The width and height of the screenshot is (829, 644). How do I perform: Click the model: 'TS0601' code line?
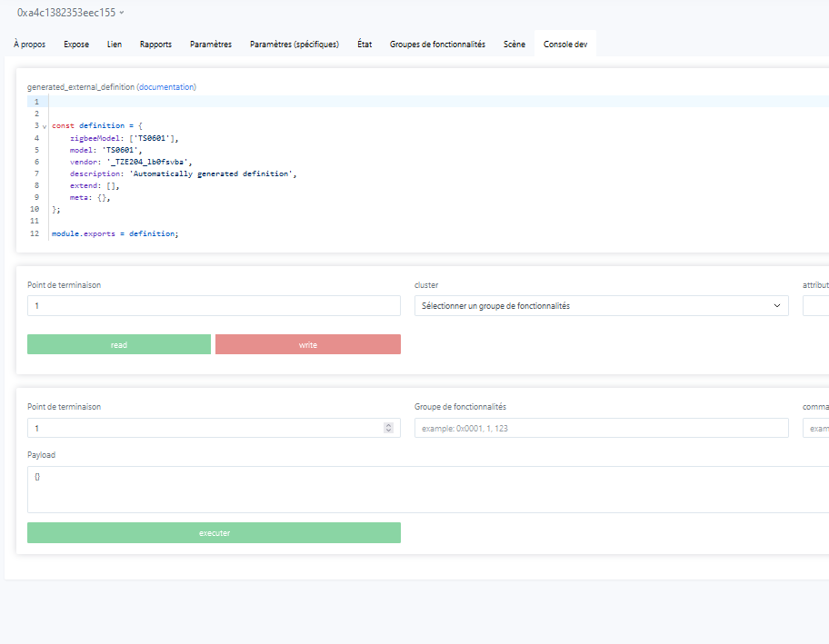[105, 150]
